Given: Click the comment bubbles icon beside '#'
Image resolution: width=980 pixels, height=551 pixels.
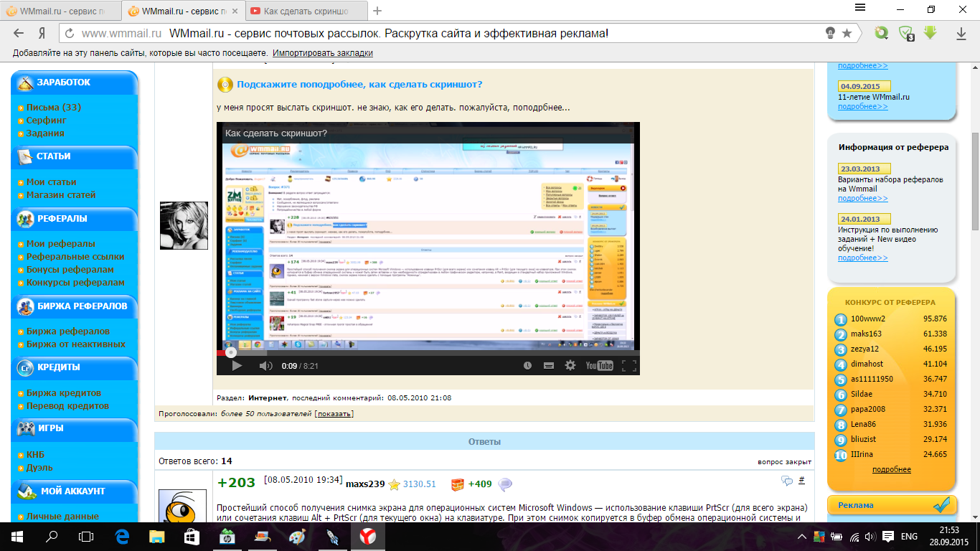Looking at the screenshot, I should (787, 481).
